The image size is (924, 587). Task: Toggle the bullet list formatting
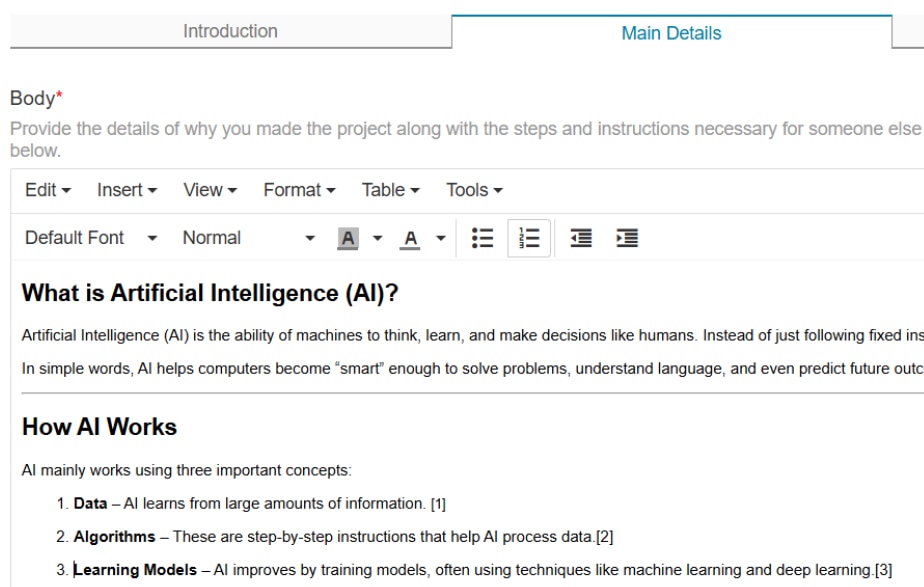click(x=483, y=238)
